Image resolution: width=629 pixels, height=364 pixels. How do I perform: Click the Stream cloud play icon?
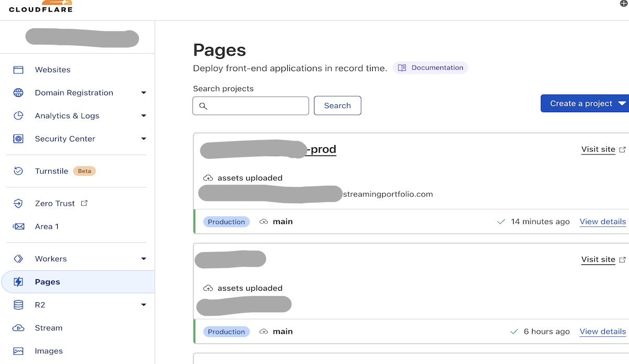[18, 328]
